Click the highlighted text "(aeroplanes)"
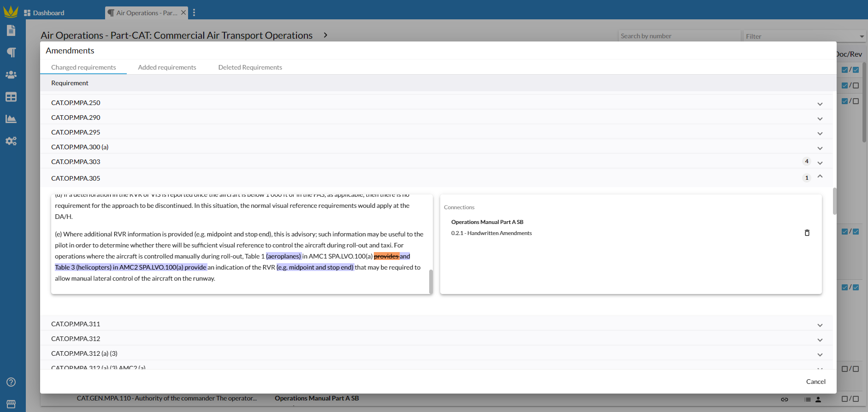 click(x=283, y=256)
